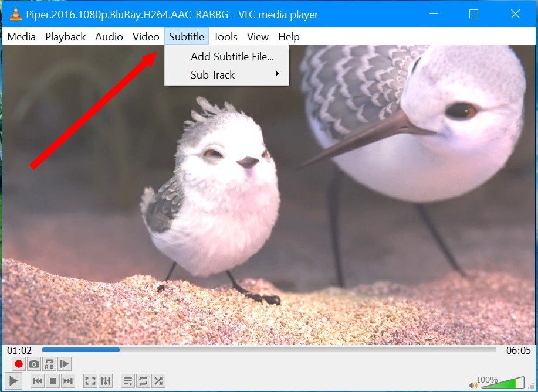
Task: Toggle fullscreen video mode
Action: [90, 381]
